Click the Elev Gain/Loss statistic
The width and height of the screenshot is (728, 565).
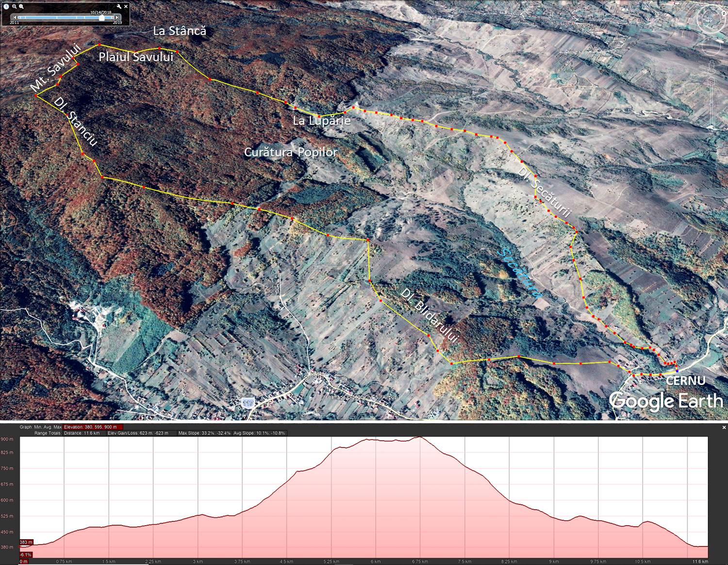(x=138, y=433)
